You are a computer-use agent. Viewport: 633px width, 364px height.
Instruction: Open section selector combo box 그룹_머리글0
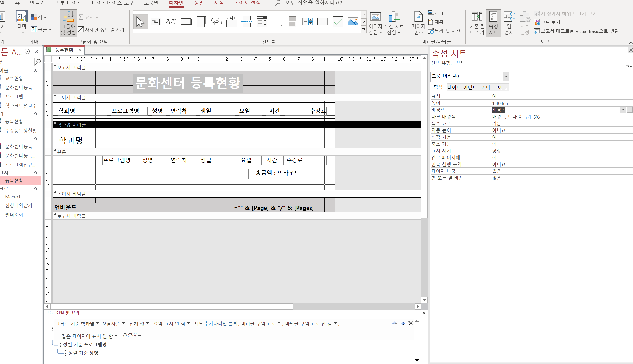coord(506,76)
